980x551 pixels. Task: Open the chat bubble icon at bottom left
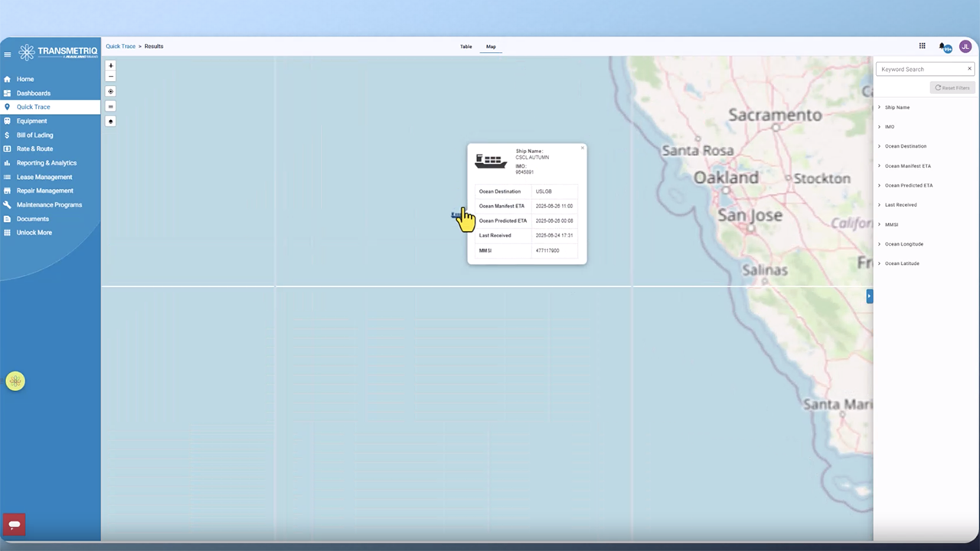pyautogui.click(x=14, y=524)
